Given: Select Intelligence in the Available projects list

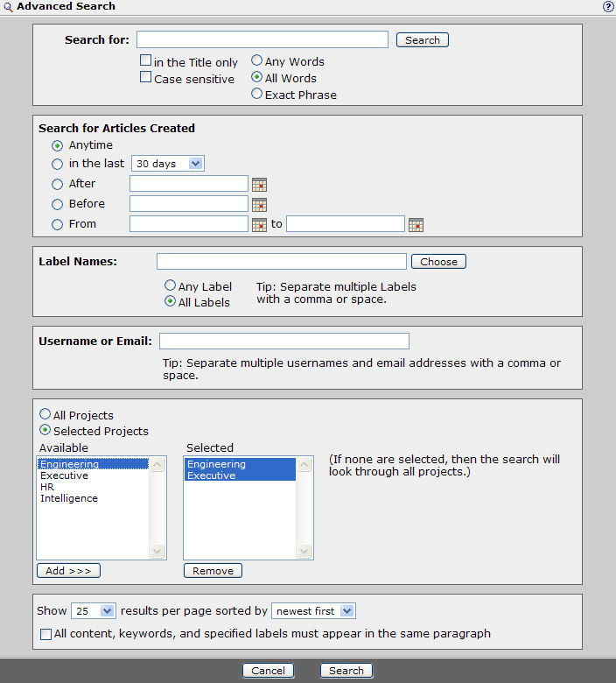Looking at the screenshot, I should 69,499.
